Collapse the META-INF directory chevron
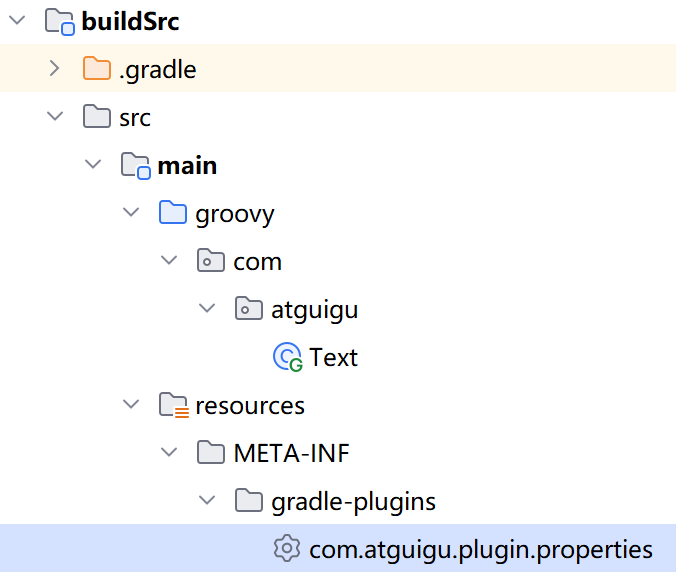 point(169,453)
